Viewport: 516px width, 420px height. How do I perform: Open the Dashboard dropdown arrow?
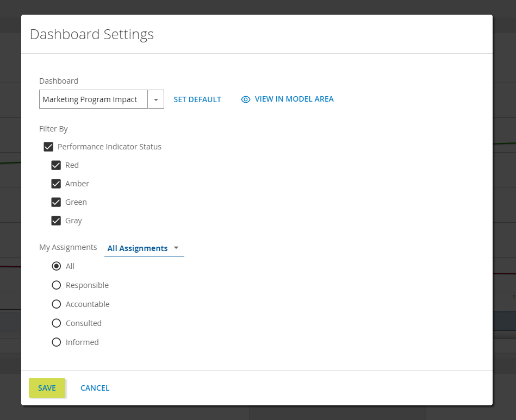tap(156, 99)
